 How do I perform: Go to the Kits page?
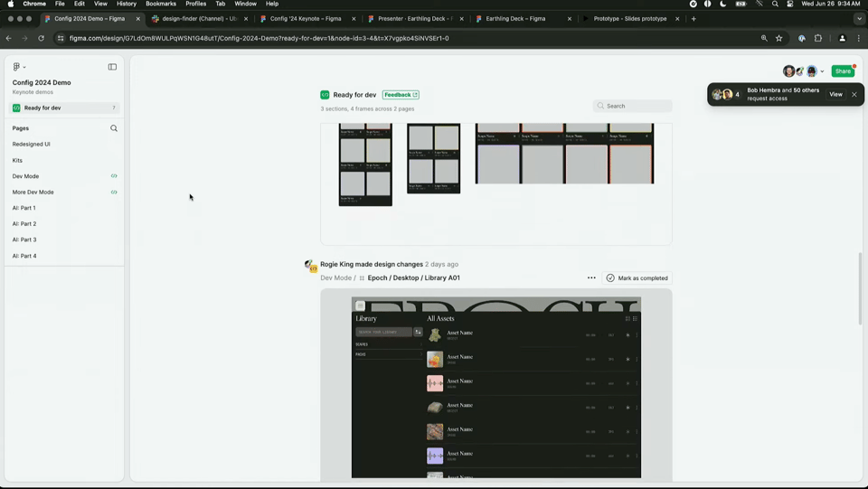tap(17, 160)
